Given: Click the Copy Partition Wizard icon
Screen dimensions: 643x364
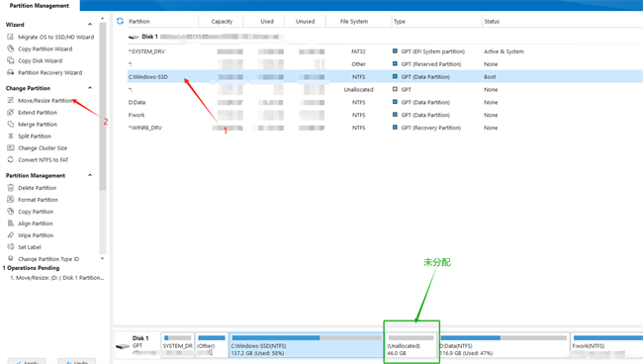Looking at the screenshot, I should click(11, 48).
